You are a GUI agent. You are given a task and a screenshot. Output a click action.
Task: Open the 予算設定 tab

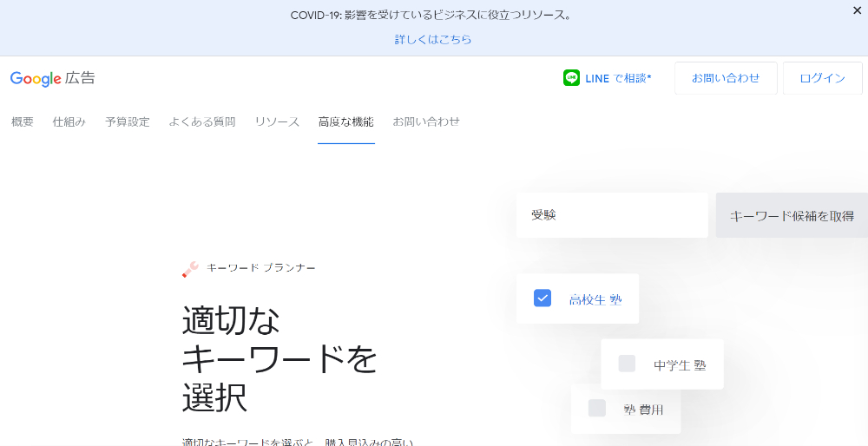pos(128,121)
